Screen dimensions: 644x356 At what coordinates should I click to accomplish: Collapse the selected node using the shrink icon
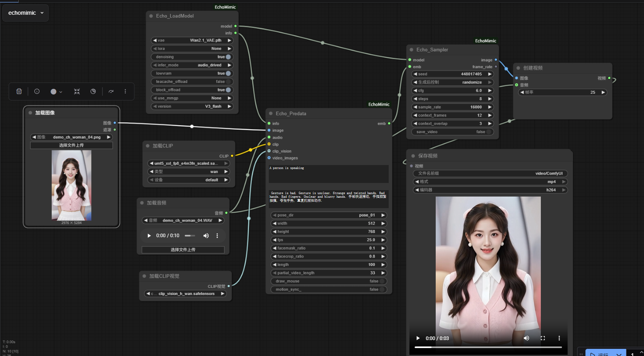pyautogui.click(x=77, y=91)
